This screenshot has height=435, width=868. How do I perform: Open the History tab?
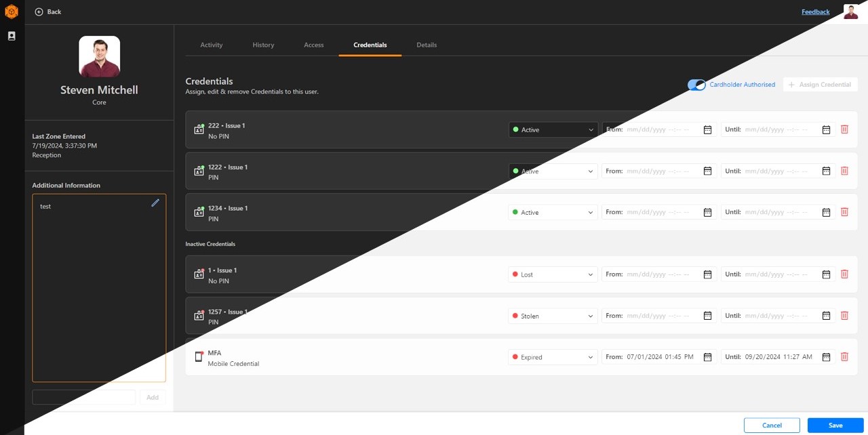coord(263,45)
